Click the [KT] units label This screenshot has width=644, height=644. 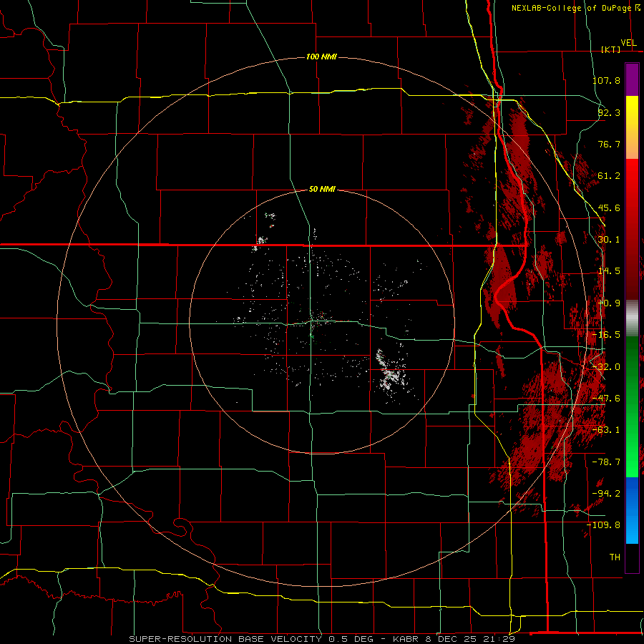pyautogui.click(x=610, y=49)
